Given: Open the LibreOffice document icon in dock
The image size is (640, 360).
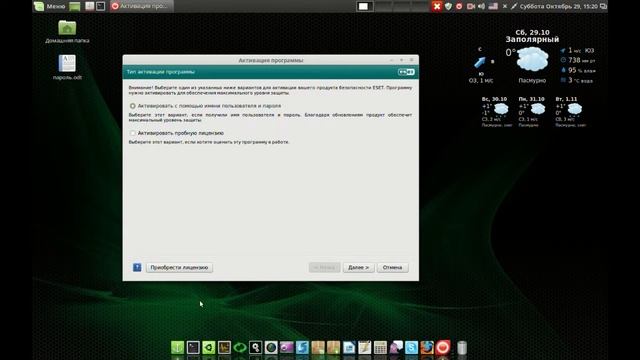Looking at the screenshot, I should pyautogui.click(x=349, y=347).
